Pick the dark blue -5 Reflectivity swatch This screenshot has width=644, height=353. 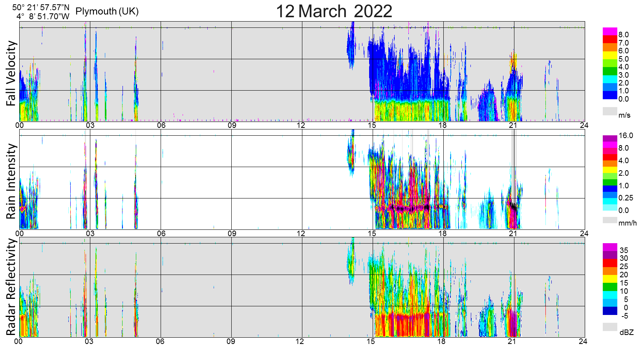[x=610, y=311]
